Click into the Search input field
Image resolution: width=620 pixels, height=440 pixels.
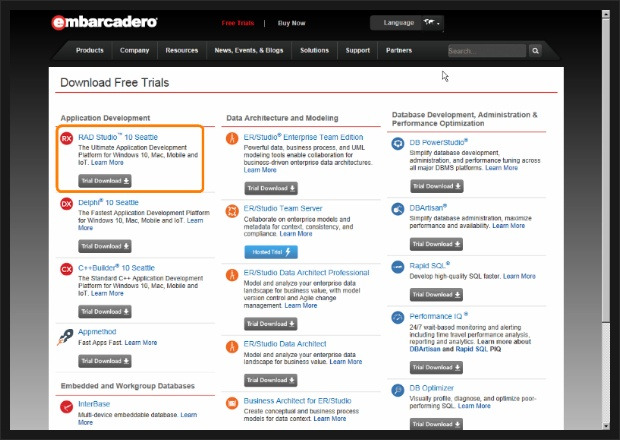pos(487,51)
